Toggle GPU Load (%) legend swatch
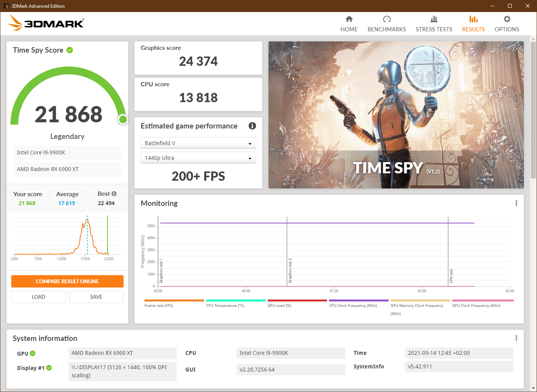 (297, 300)
